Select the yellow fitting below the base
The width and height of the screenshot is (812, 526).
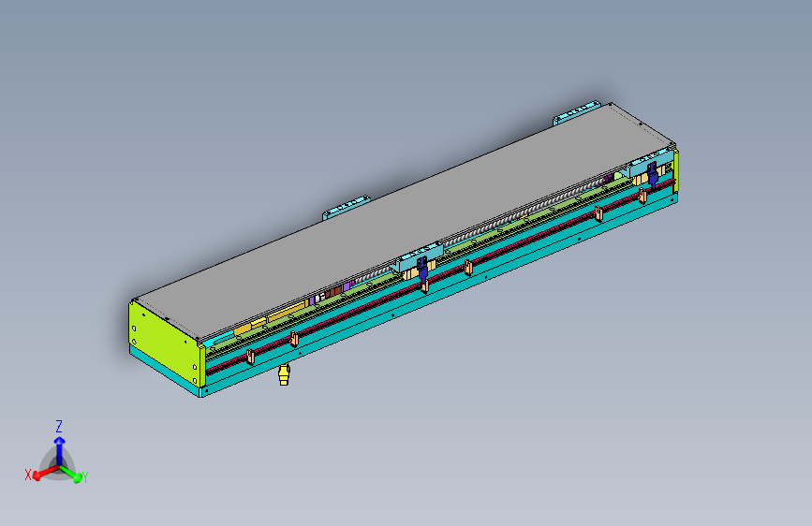click(284, 374)
